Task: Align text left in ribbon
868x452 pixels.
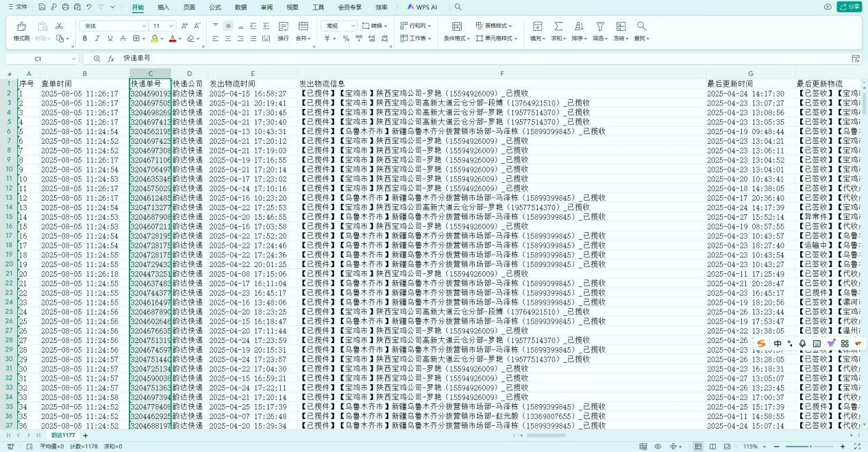Action: coord(215,38)
